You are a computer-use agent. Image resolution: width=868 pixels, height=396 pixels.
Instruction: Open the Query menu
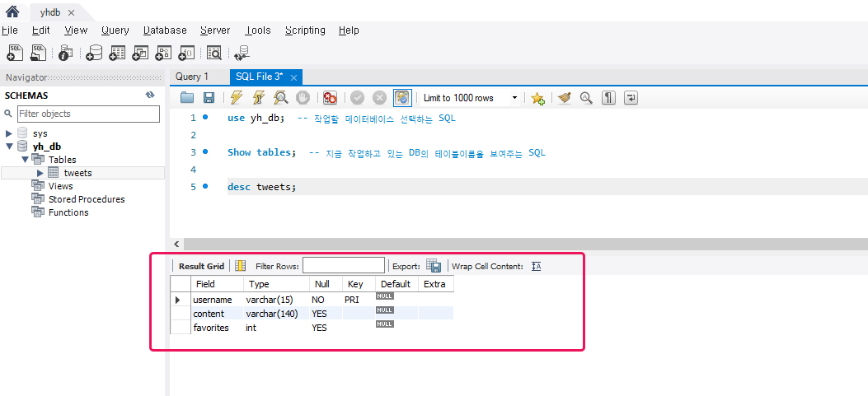point(115,30)
